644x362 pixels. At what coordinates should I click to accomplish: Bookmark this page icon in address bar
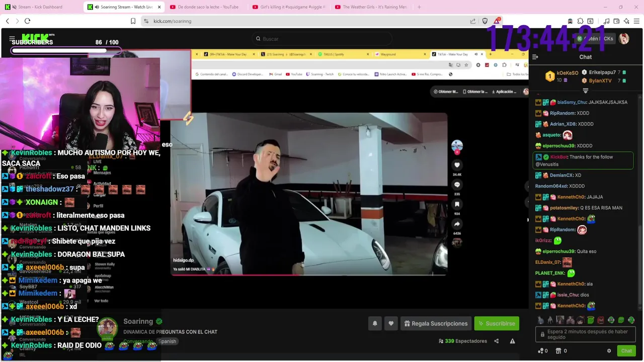point(133,21)
